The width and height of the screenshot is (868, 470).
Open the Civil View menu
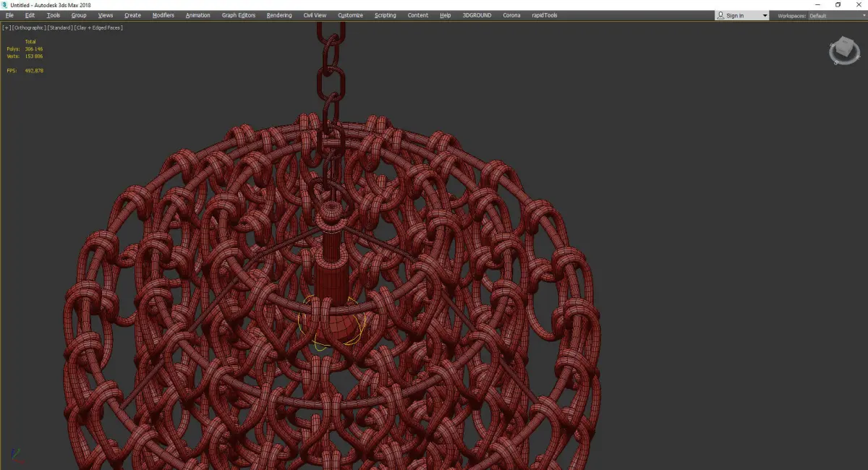(315, 15)
